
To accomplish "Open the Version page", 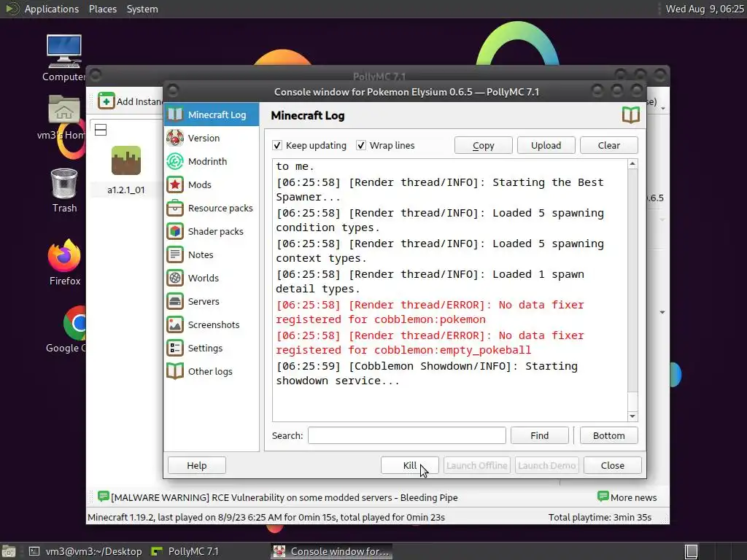I will [x=212, y=138].
